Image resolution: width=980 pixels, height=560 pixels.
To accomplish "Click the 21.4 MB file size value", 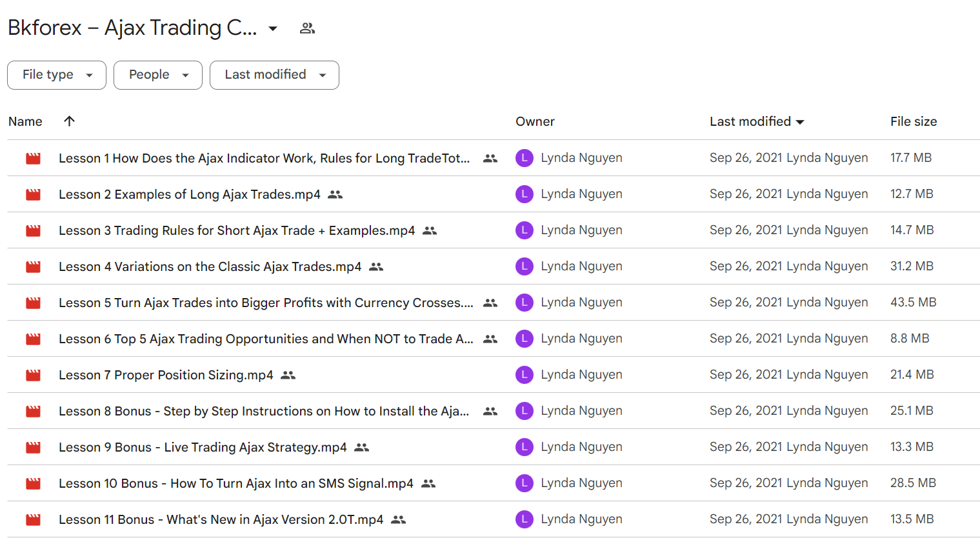I will [x=912, y=375].
